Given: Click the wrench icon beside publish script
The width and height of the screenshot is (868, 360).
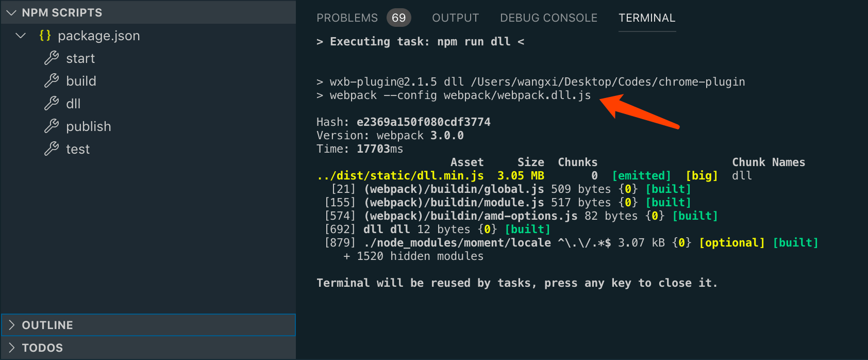Looking at the screenshot, I should (52, 126).
